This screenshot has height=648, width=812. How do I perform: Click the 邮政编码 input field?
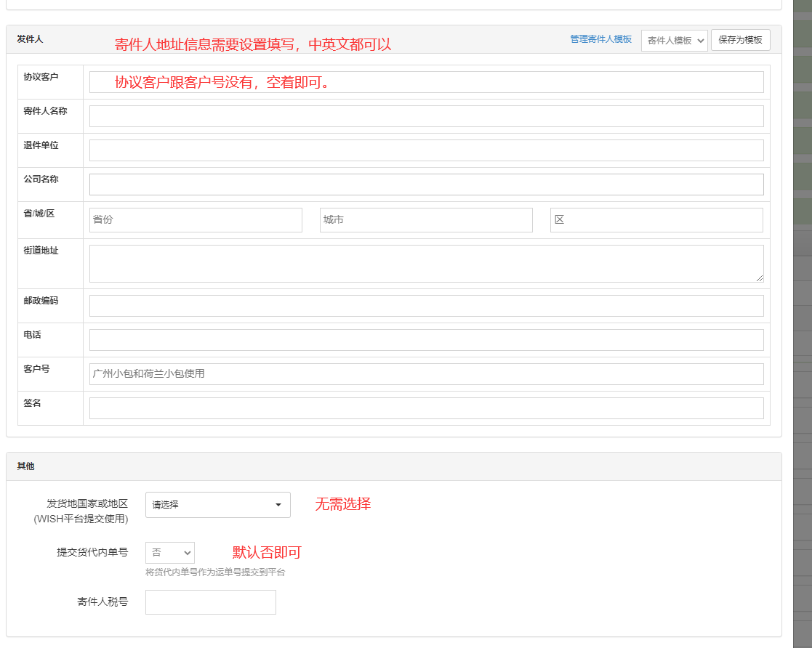(x=426, y=306)
